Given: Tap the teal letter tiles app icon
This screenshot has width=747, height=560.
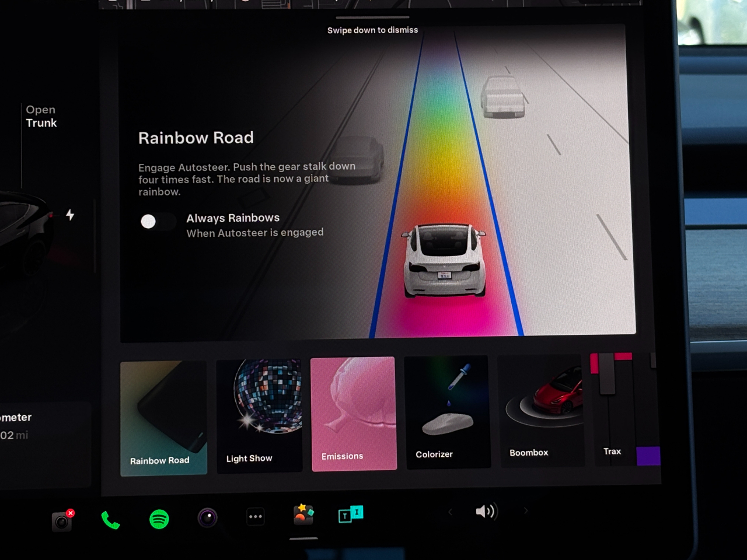Looking at the screenshot, I should pyautogui.click(x=351, y=514).
